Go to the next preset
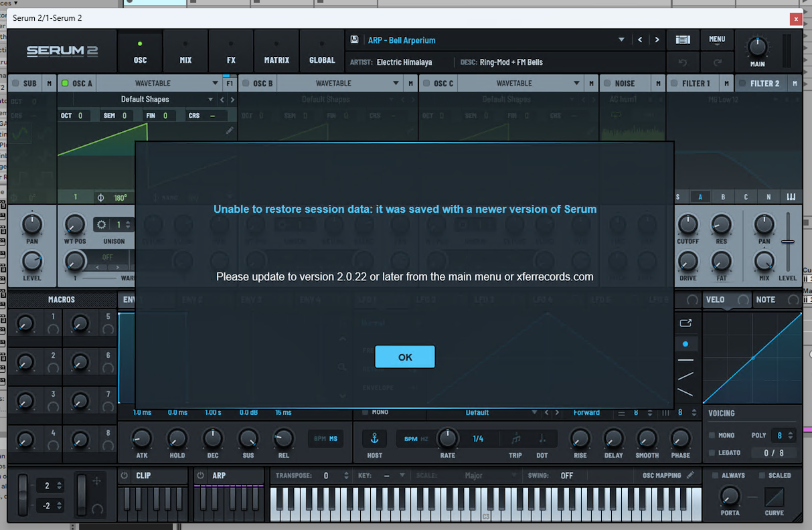Viewport: 812px width, 530px height. (x=657, y=40)
